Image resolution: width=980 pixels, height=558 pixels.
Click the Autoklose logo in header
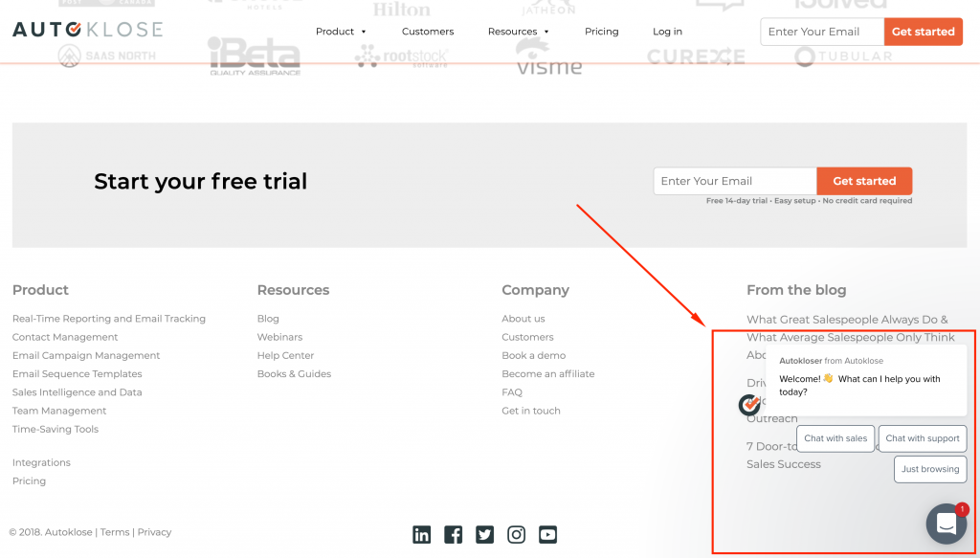(87, 30)
